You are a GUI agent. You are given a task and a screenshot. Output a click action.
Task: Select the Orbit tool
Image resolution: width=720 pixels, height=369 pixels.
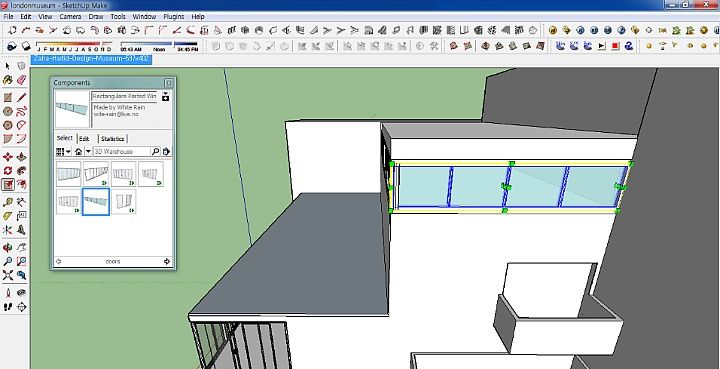tap(8, 248)
